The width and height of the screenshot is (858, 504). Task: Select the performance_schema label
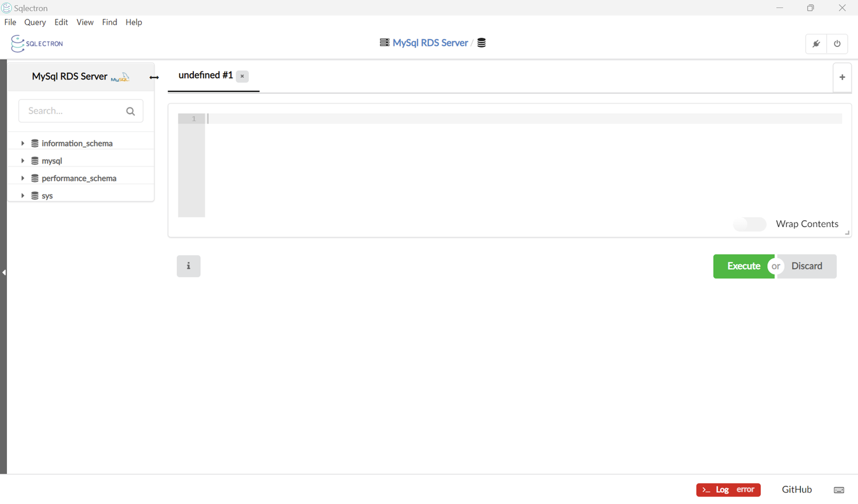[x=79, y=178]
